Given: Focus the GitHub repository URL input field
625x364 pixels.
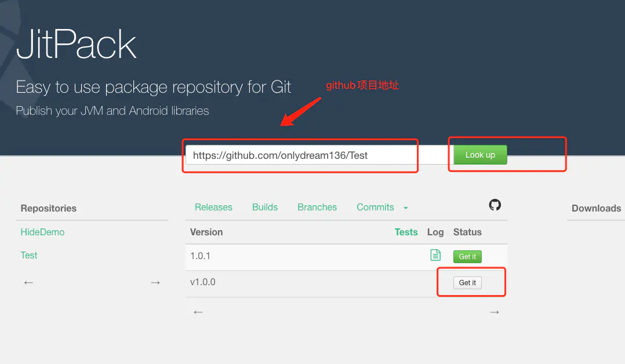Looking at the screenshot, I should [x=319, y=155].
